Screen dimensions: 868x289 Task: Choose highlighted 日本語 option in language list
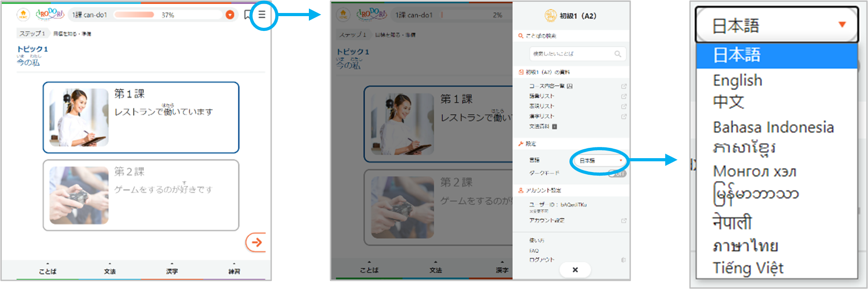coord(777,56)
